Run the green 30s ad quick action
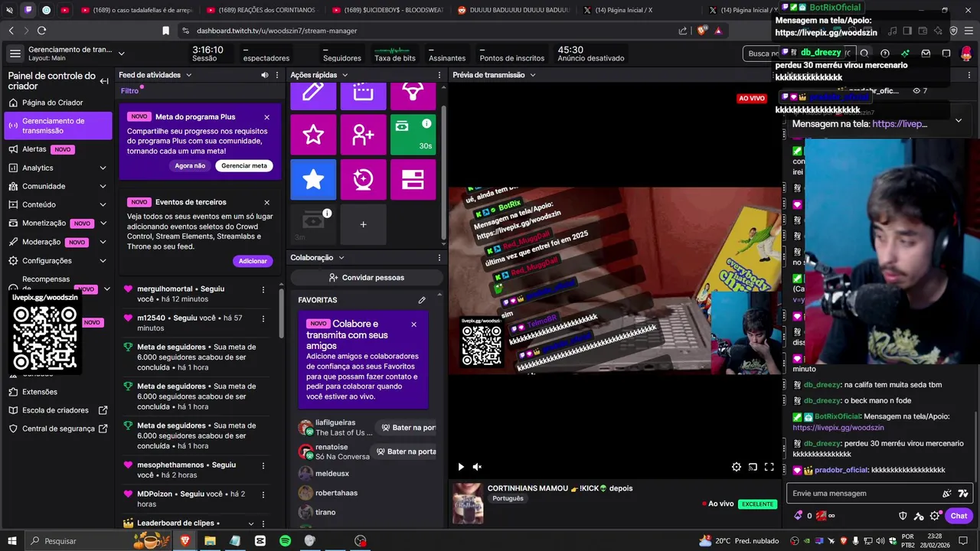The height and width of the screenshot is (551, 980). tap(413, 135)
